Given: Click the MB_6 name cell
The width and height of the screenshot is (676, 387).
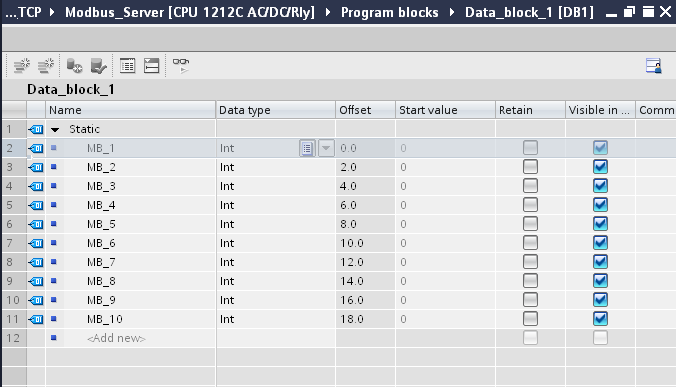Looking at the screenshot, I should point(140,243).
